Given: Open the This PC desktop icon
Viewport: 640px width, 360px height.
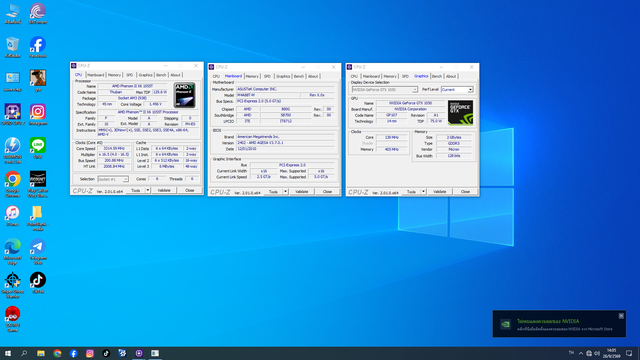Looking at the screenshot, I should pyautogui.click(x=13, y=13).
